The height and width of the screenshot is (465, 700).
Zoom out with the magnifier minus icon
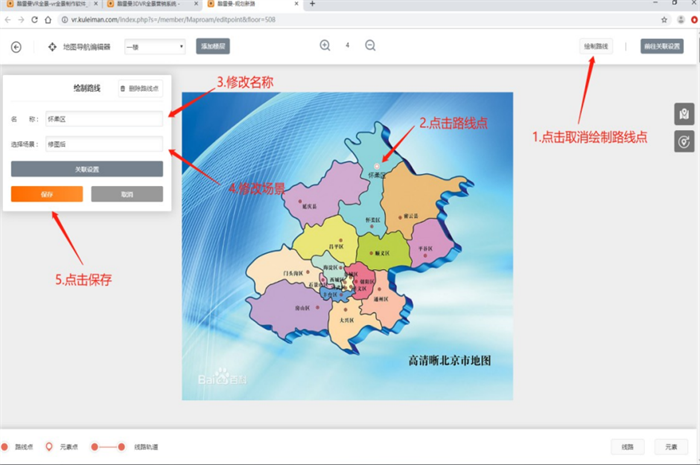(x=370, y=46)
